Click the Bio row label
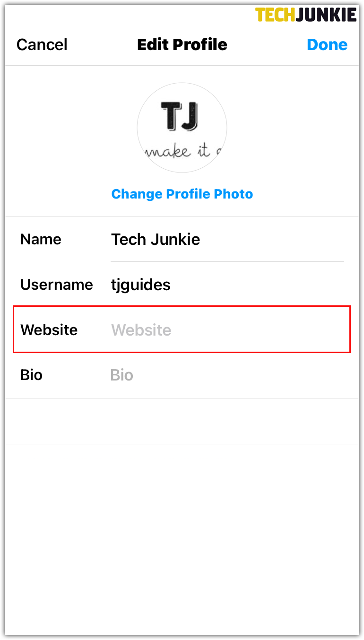364x640 pixels. tap(31, 375)
